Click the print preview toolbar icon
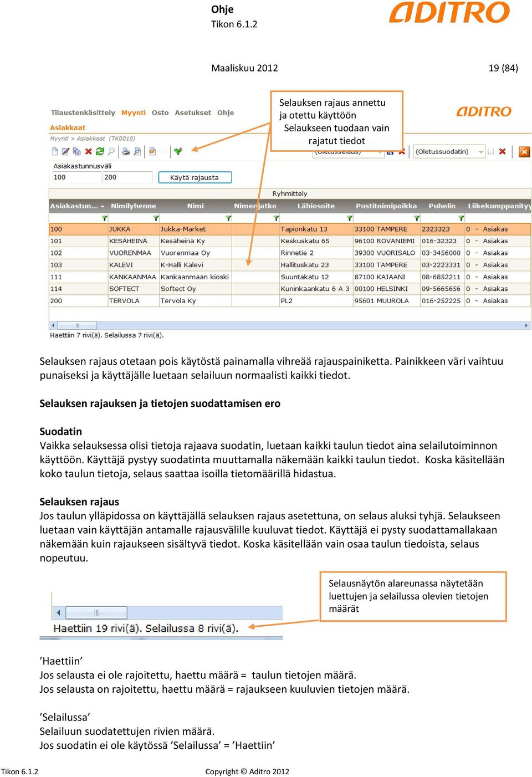 tap(137, 151)
